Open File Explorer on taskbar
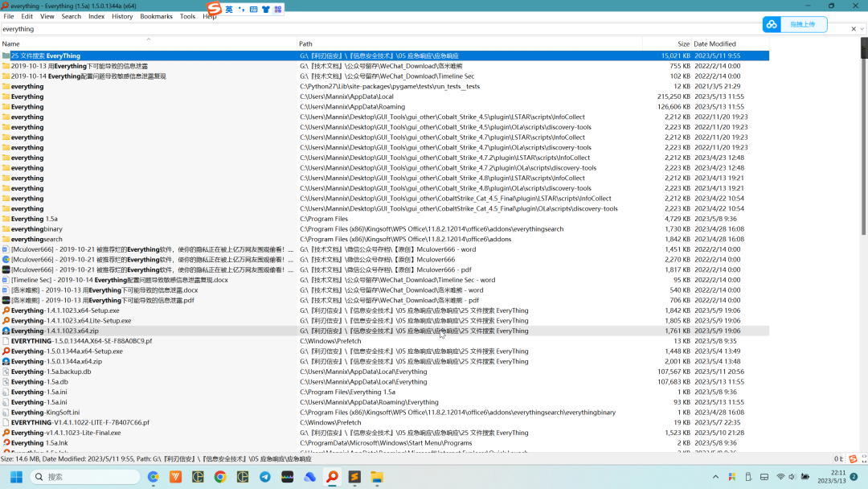 (x=377, y=477)
